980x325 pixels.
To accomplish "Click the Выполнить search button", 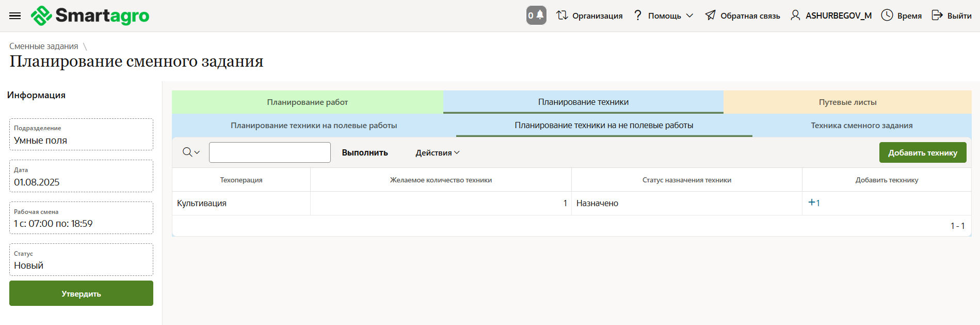I will coord(365,152).
